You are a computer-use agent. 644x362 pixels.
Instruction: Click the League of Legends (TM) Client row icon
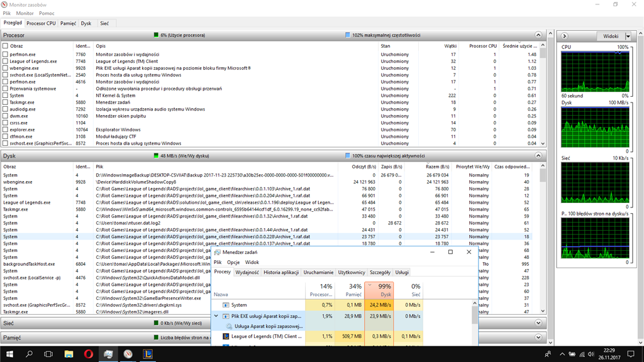226,336
